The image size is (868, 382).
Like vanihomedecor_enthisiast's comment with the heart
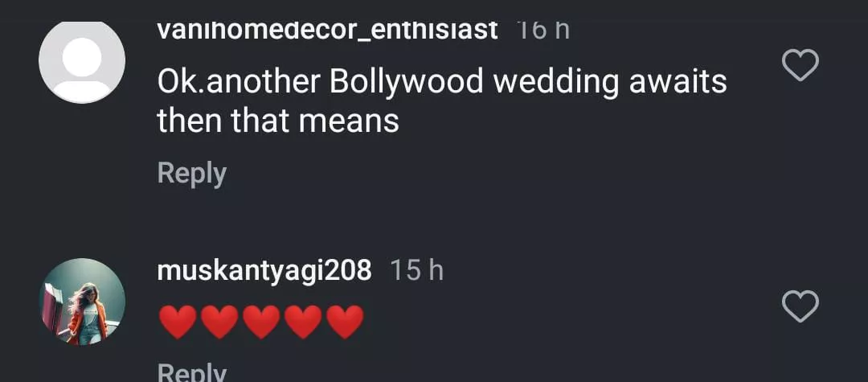point(800,65)
